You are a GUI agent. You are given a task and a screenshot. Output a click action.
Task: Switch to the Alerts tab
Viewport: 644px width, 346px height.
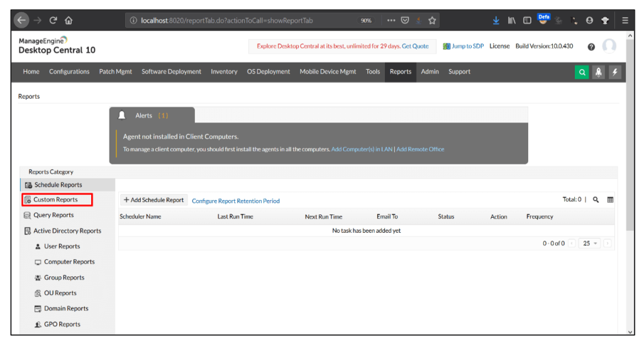[x=152, y=115]
